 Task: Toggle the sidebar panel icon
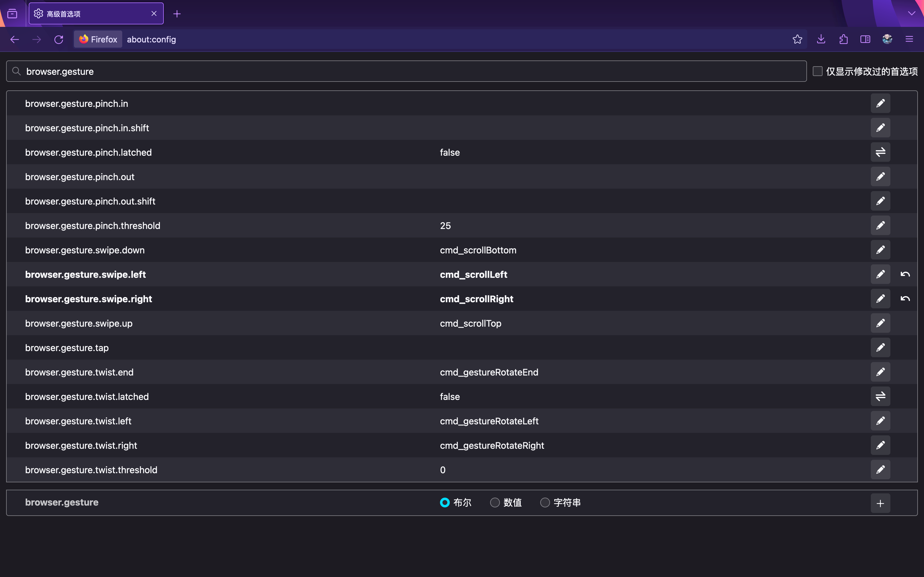(x=865, y=39)
